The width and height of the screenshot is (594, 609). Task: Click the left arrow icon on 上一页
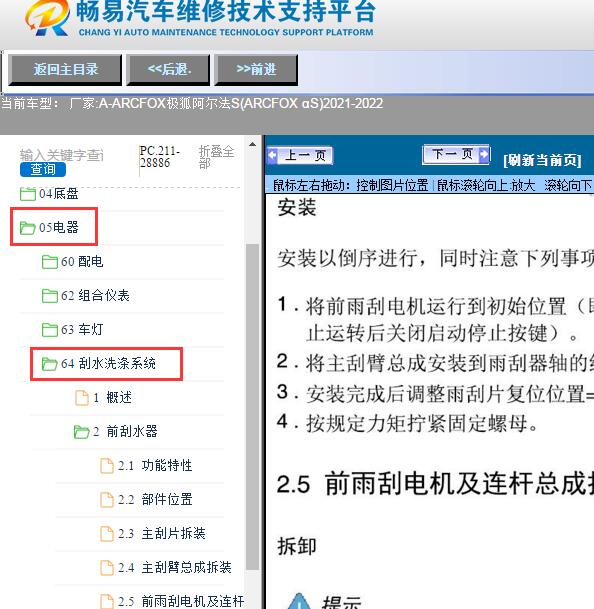[x=272, y=155]
